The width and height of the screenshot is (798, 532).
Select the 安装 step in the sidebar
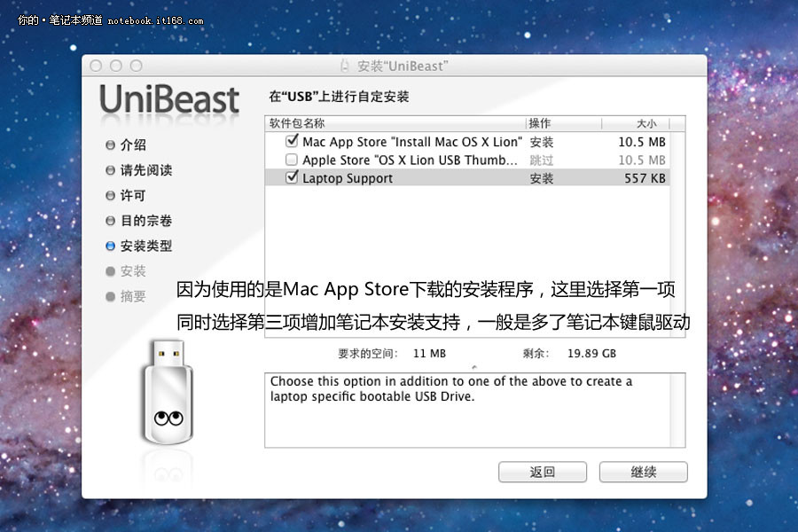coord(126,270)
